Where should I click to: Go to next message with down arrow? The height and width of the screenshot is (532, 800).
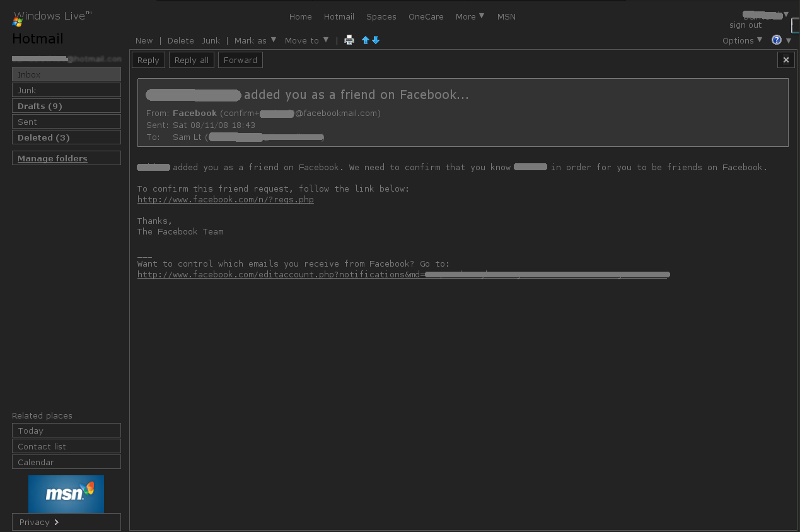pyautogui.click(x=376, y=40)
